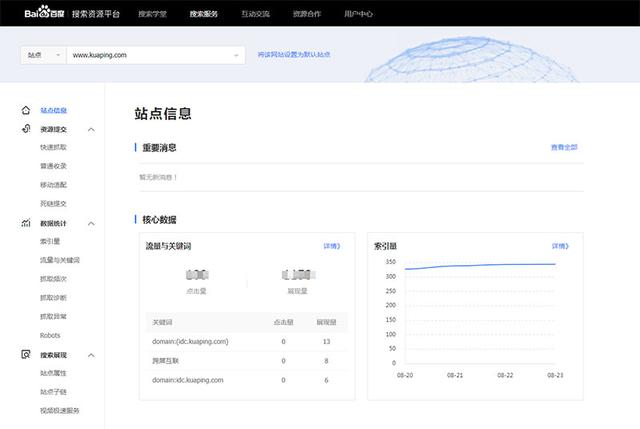Open 快速抓取 in the sidebar
The image size is (640, 429).
(x=53, y=147)
